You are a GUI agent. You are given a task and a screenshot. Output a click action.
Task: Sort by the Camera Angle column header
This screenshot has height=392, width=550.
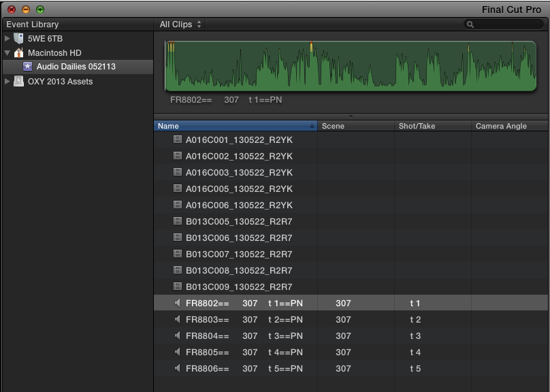[509, 126]
